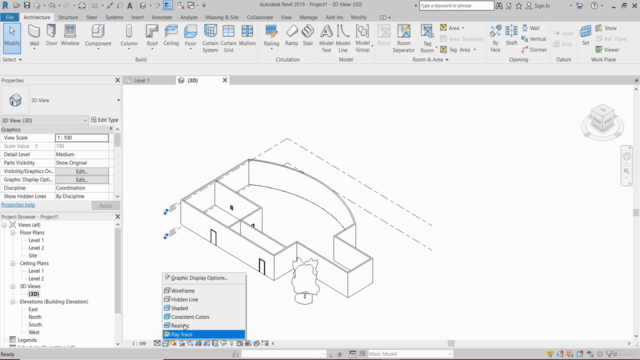Select the Curtain Grid tool
Viewport: 640px width, 360px height.
tap(228, 38)
